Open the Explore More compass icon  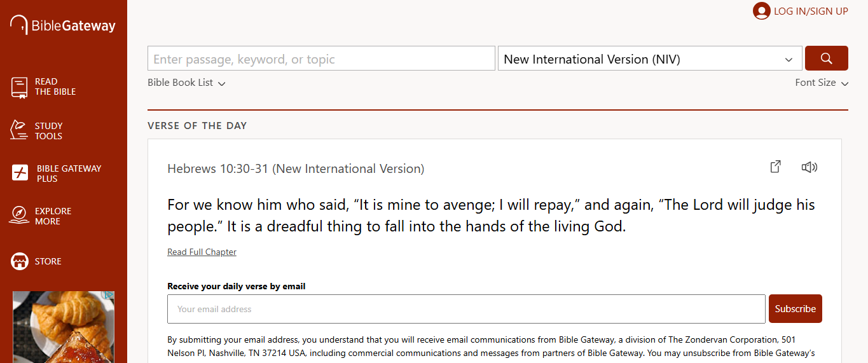click(x=19, y=216)
